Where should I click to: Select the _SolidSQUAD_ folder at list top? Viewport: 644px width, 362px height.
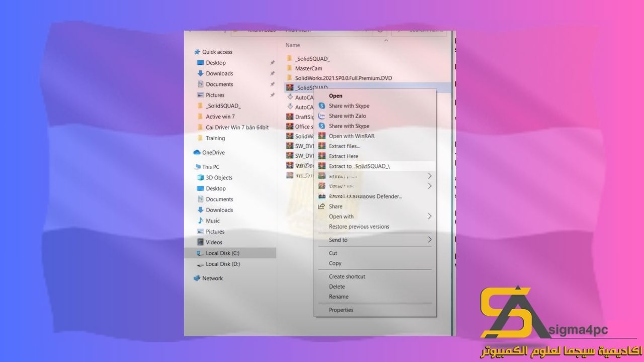click(312, 59)
